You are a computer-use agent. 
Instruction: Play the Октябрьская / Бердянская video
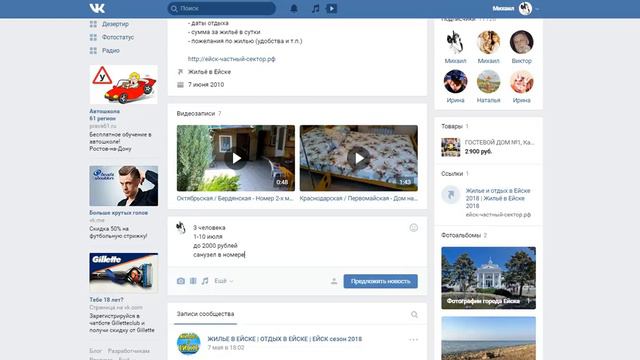(x=236, y=158)
